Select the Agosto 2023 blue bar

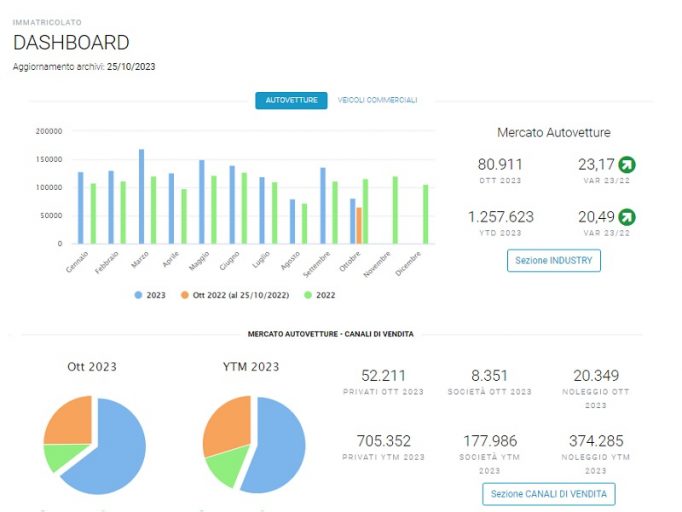[x=292, y=221]
